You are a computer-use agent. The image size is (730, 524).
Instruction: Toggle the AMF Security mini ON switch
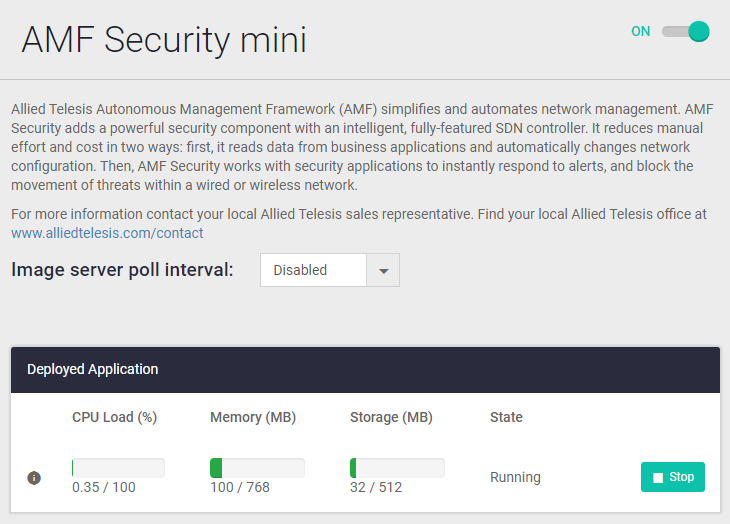pos(686,32)
